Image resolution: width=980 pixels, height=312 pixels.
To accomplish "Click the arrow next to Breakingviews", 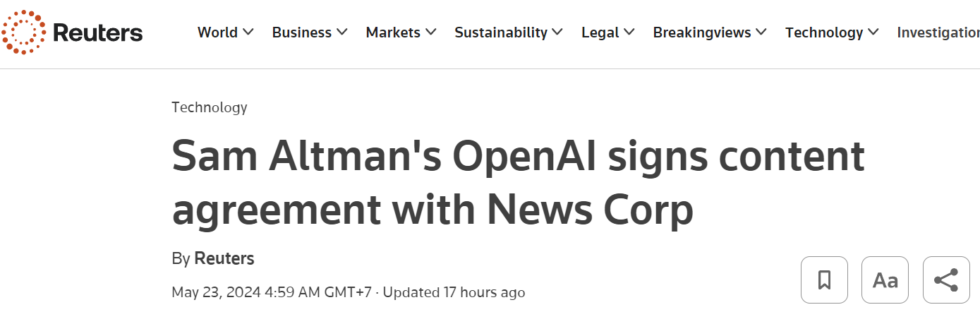I will pyautogui.click(x=761, y=32).
